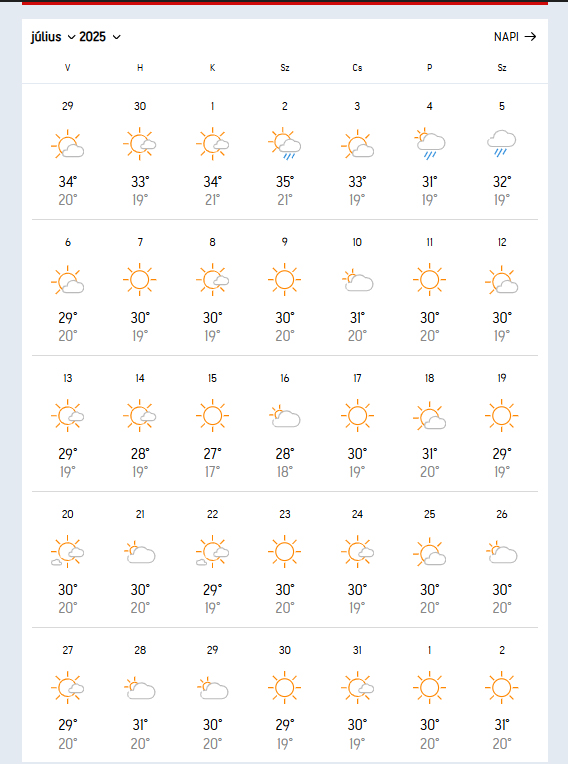Click the rain cloud icon on July 4
Screen dimensions: 568x764
429,144
